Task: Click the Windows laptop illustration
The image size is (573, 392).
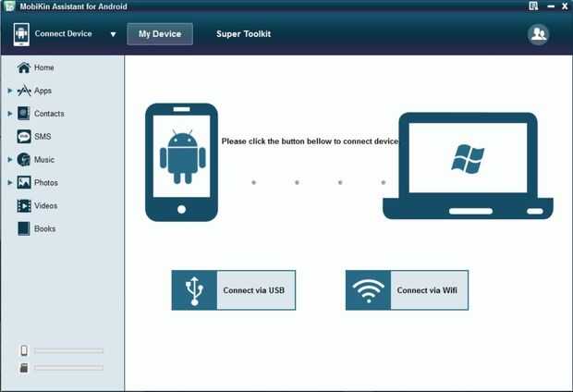Action: point(468,165)
